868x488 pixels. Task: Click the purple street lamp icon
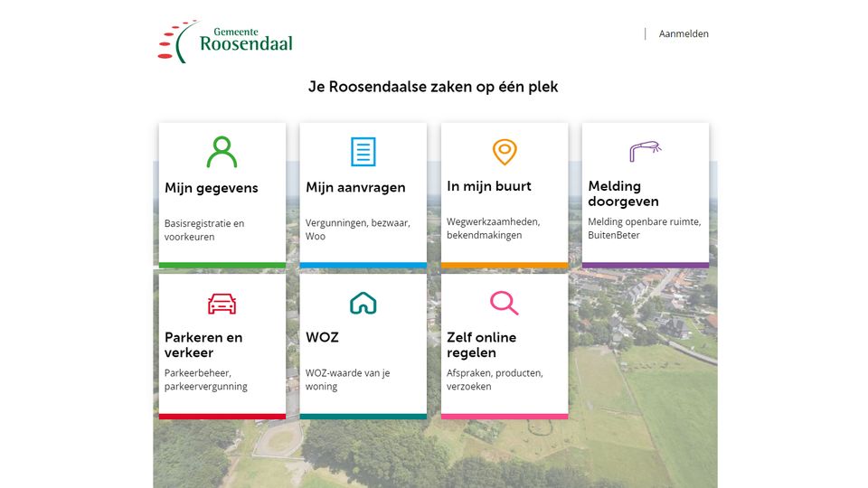645,150
